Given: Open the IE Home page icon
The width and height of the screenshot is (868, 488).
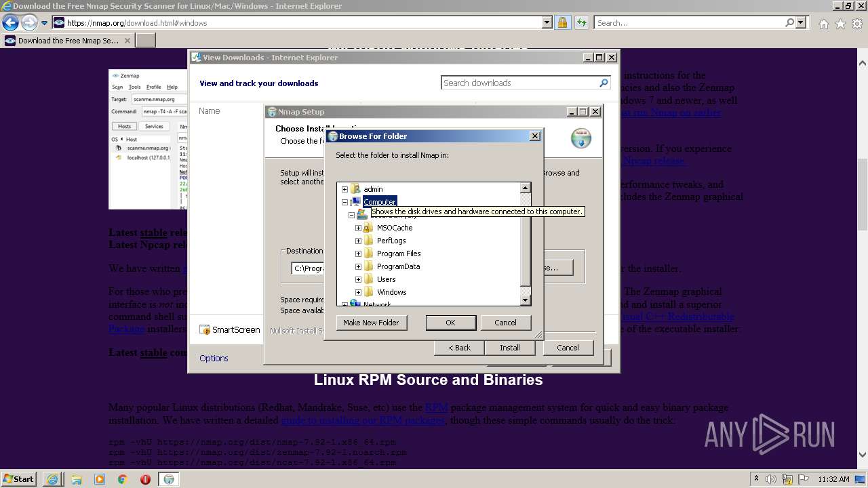Looking at the screenshot, I should 823,24.
